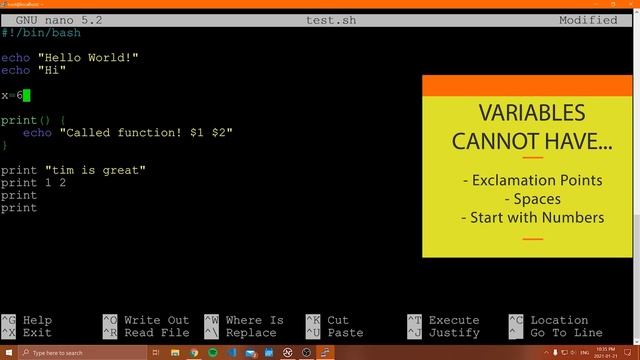Image resolution: width=640 pixels, height=360 pixels.
Task: Click the echo "Hi" line
Action: tap(33, 71)
